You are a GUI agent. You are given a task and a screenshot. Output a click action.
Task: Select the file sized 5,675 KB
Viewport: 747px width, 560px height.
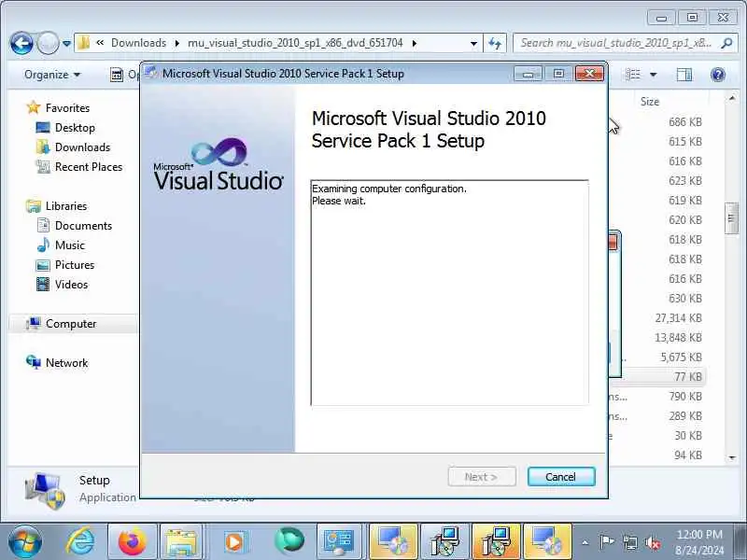681,357
